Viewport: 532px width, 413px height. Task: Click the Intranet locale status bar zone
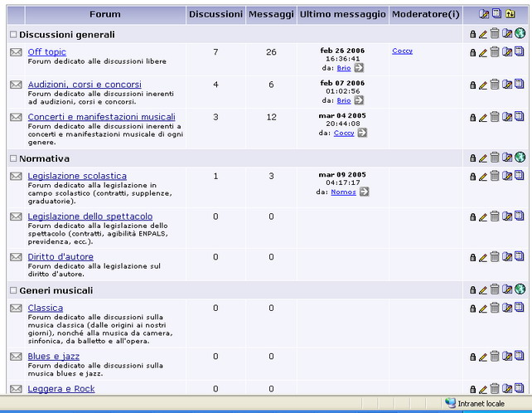475,404
